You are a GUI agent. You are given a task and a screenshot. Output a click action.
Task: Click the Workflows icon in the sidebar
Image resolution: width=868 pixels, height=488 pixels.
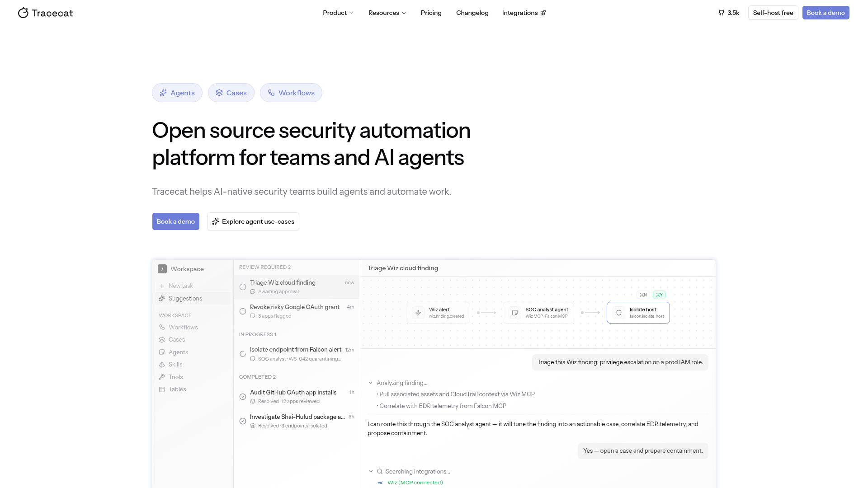[162, 327]
